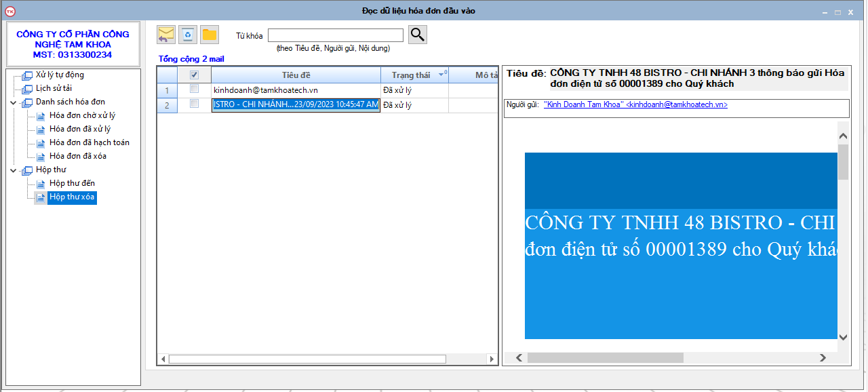868x392 pixels.
Task: Click the Lịch sử tải tree icon
Action: (27, 89)
